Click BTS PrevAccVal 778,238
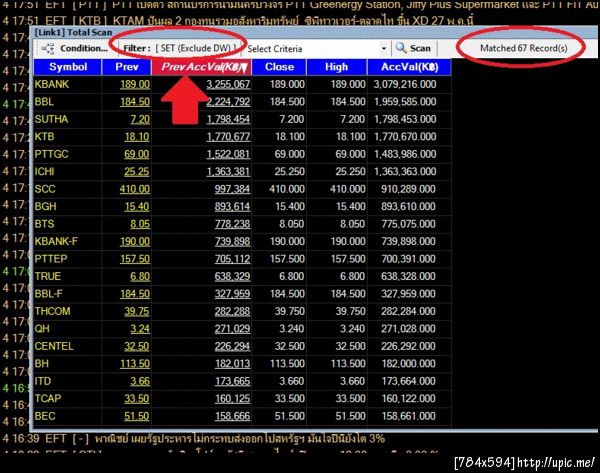This screenshot has height=473, width=600. click(232, 224)
